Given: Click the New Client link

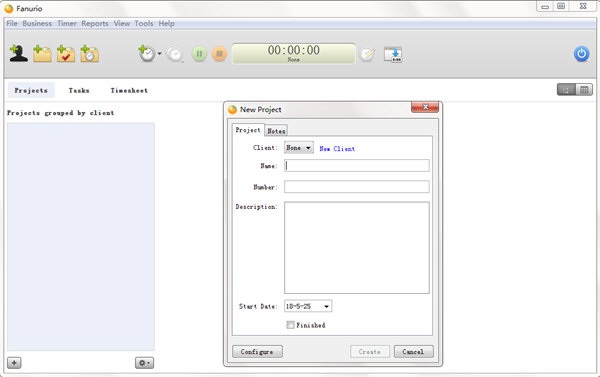Looking at the screenshot, I should click(x=337, y=149).
